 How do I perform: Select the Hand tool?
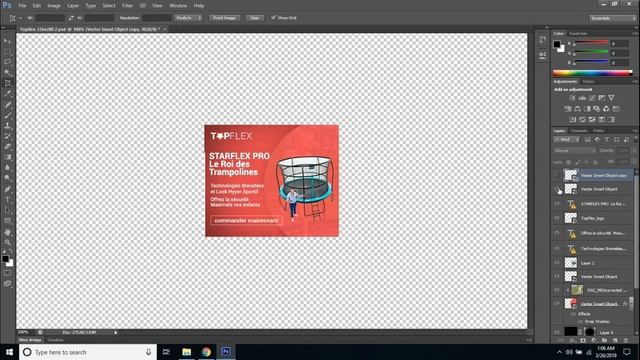7,232
